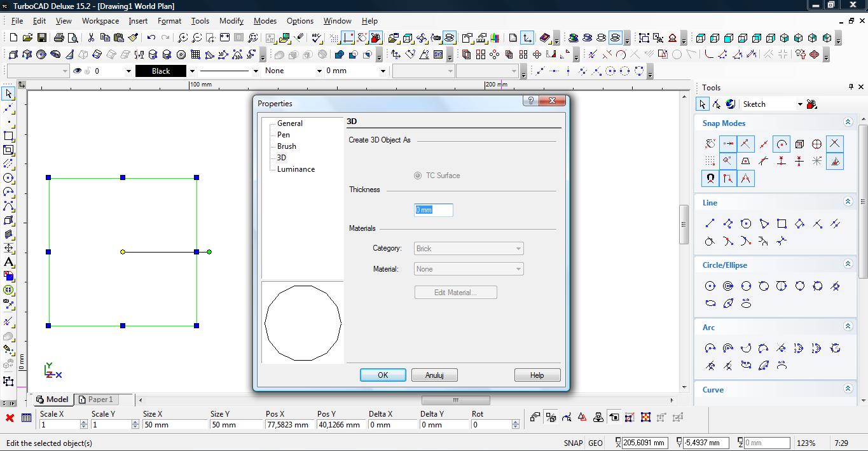Toggle SNAP in the status bar
The image size is (868, 451).
(572, 443)
